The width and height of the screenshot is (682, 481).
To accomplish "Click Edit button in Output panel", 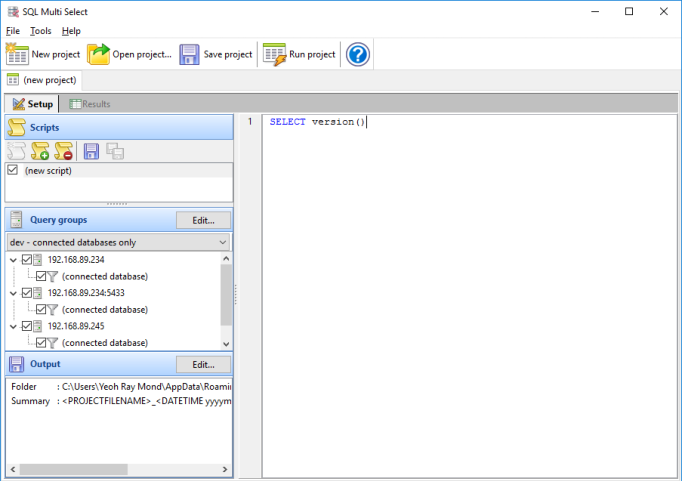I will (203, 364).
